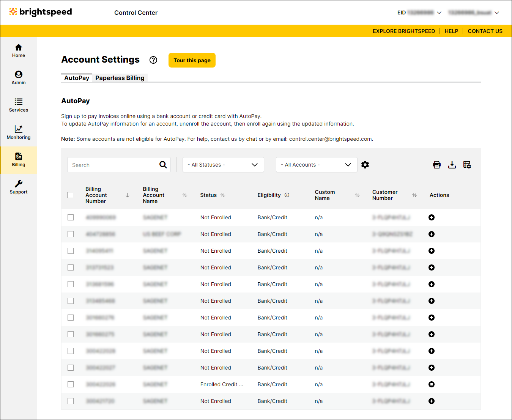Check the fifth table row checkbox
The image size is (512, 420).
coord(71,284)
